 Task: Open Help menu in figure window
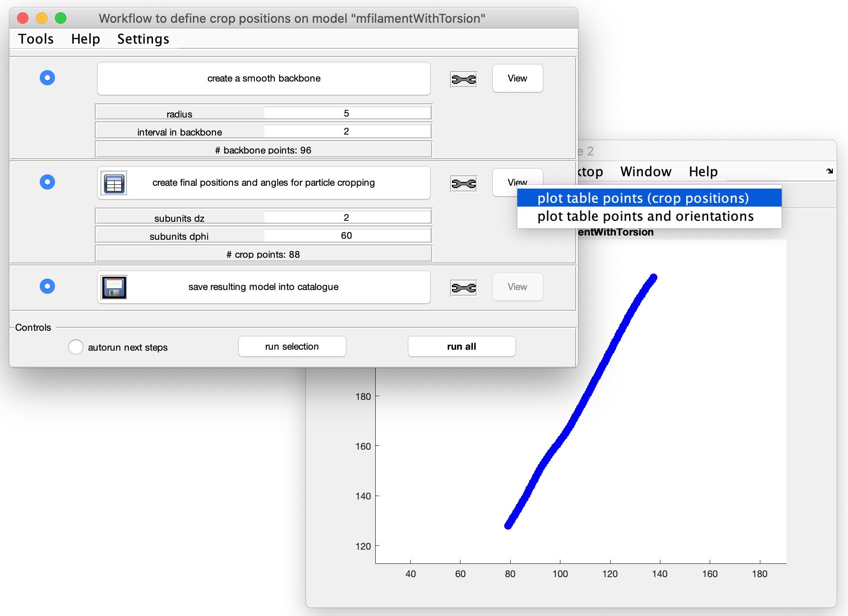(703, 172)
